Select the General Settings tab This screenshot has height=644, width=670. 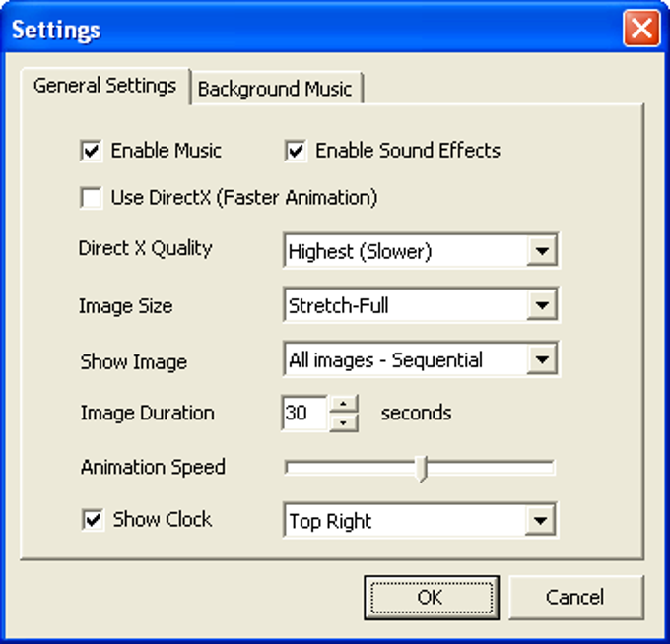105,86
